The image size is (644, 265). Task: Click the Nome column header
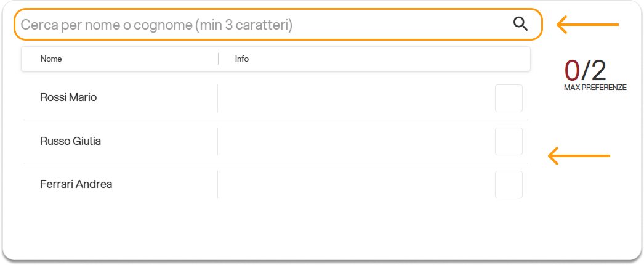point(51,59)
